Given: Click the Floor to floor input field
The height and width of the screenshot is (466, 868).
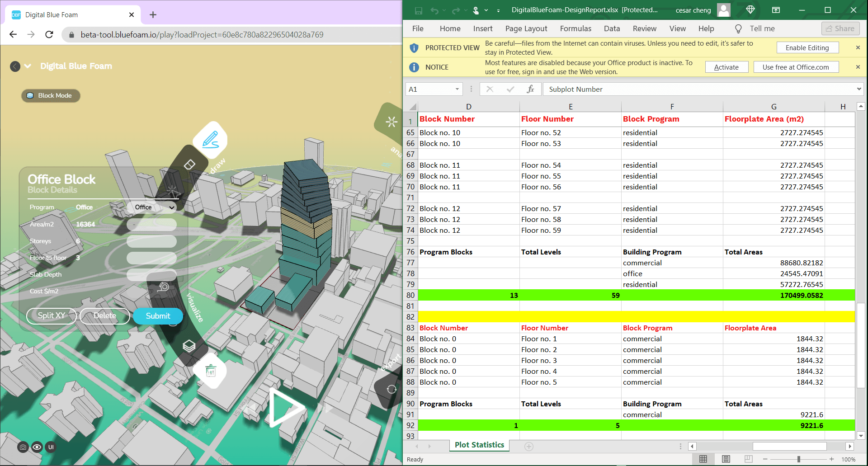Looking at the screenshot, I should [151, 258].
